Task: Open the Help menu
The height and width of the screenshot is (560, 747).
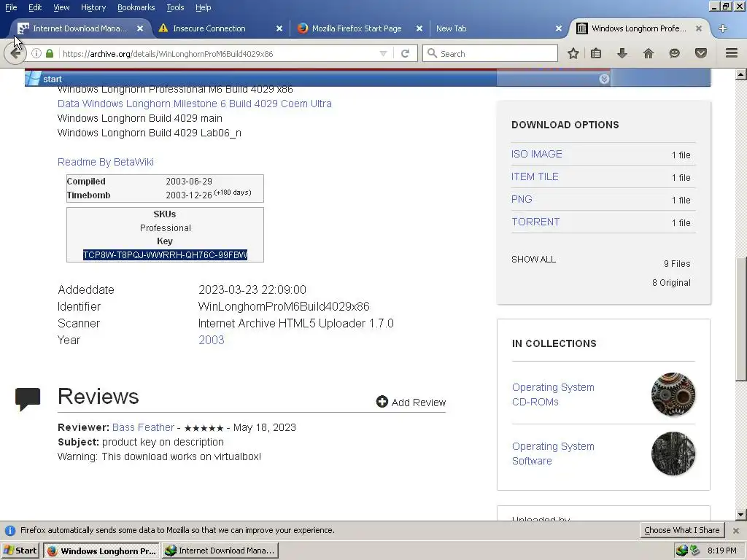Action: point(203,7)
